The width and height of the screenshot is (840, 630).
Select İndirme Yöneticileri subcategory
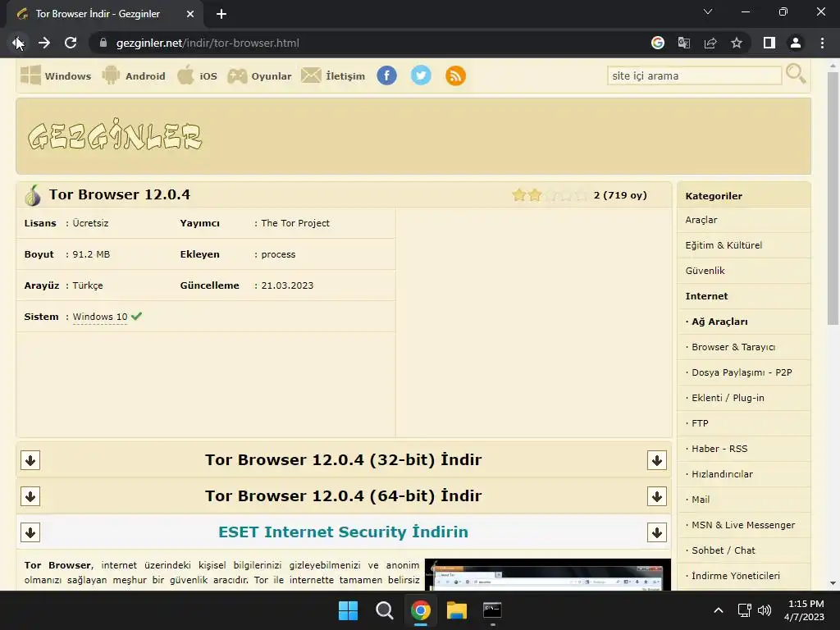736,576
